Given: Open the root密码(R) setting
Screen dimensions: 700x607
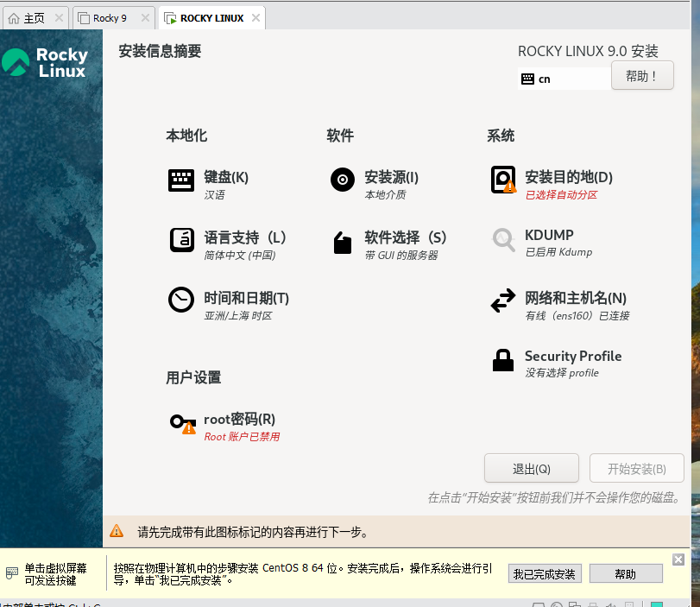Looking at the screenshot, I should pyautogui.click(x=239, y=419).
